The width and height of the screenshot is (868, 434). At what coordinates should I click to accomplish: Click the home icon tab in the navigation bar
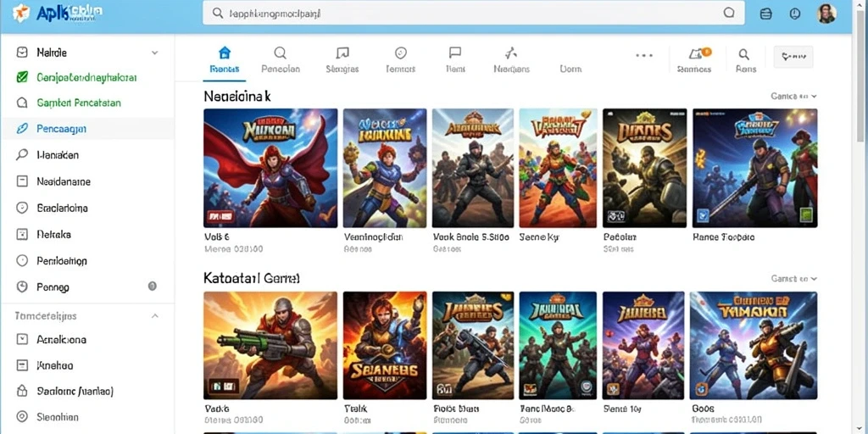pos(224,53)
